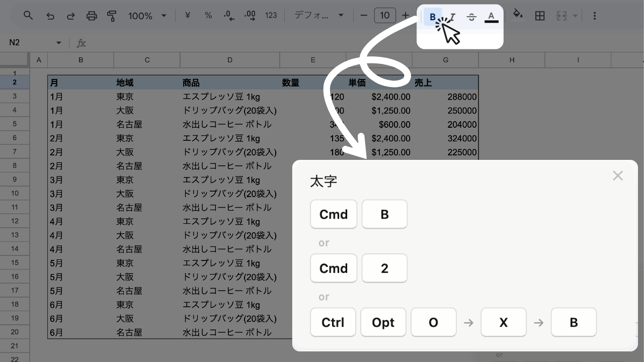Image resolution: width=644 pixels, height=362 pixels.
Task: Open the 123 number format menu
Action: [271, 16]
